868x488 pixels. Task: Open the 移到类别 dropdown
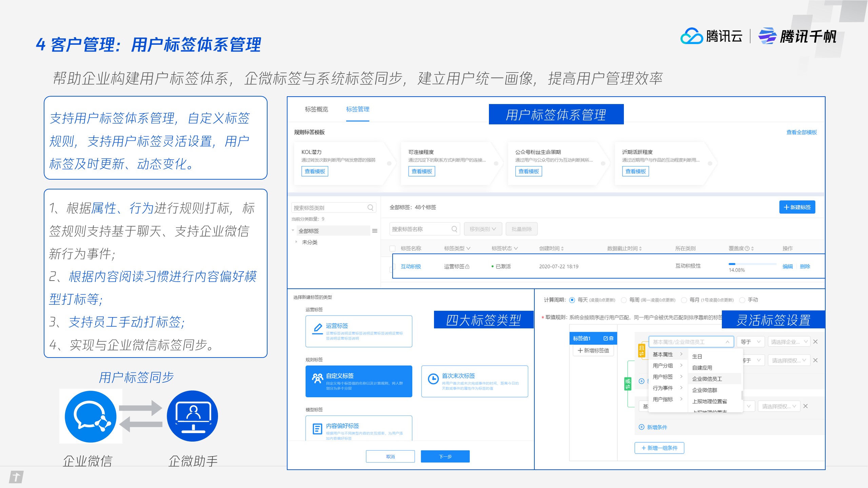point(483,229)
